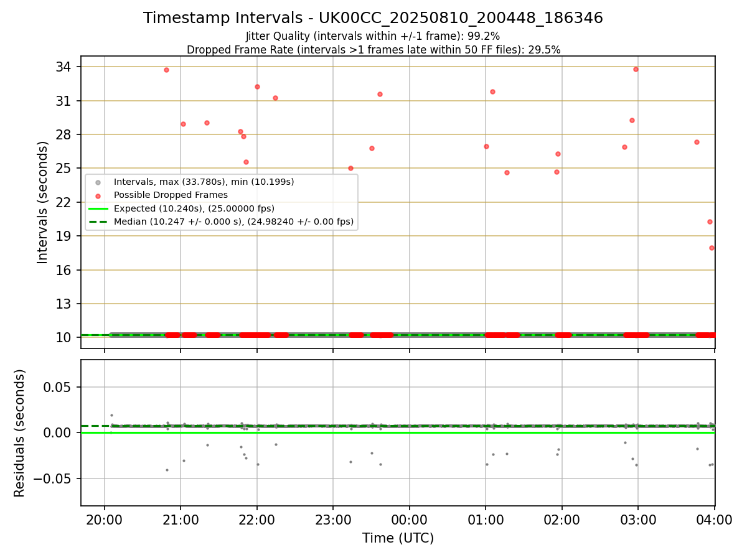
Task: Click the lowest gray residual point before 21:00
Action: tap(167, 470)
